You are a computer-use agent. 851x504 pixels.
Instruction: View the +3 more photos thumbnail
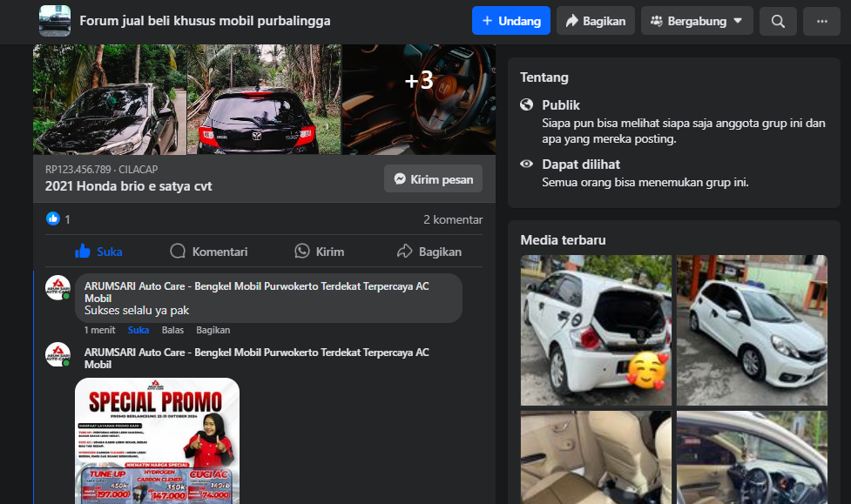click(x=419, y=100)
